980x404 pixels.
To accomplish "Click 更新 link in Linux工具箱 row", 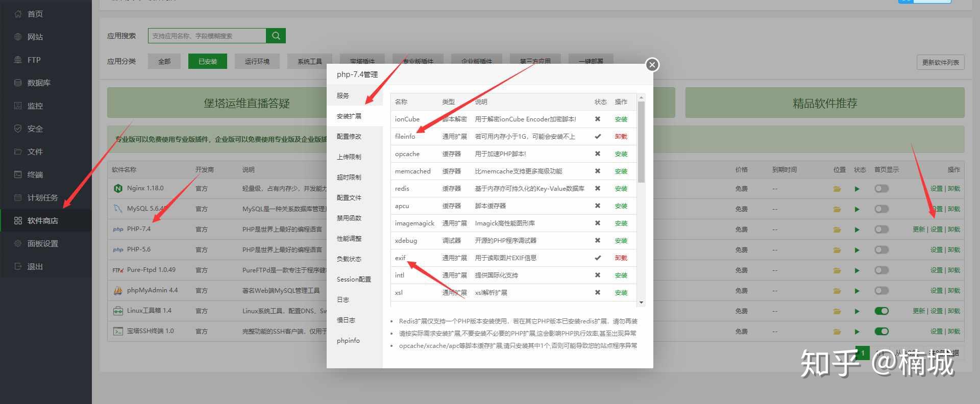I will 919,311.
